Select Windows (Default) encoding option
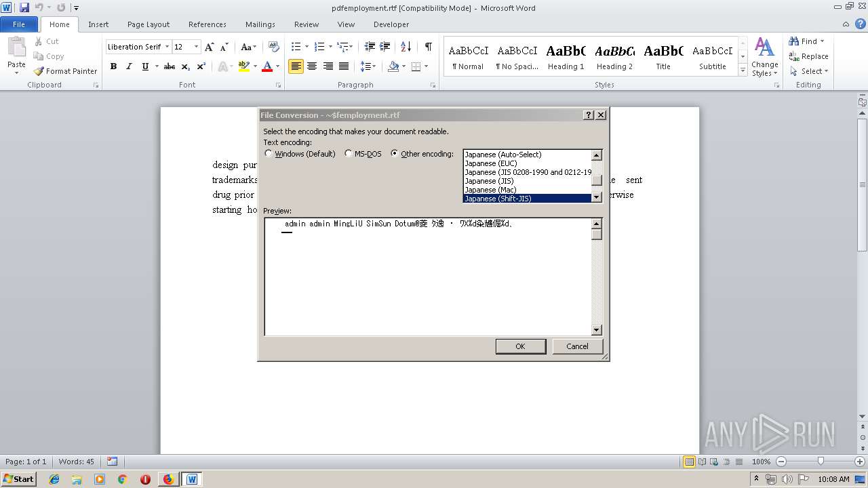Viewport: 868px width, 488px height. pyautogui.click(x=300, y=154)
